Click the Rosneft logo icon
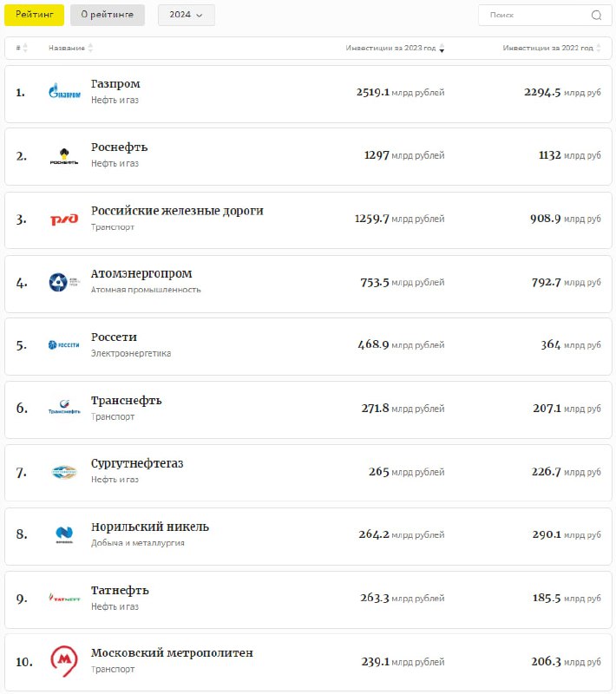This screenshot has height=694, width=616. point(64,156)
